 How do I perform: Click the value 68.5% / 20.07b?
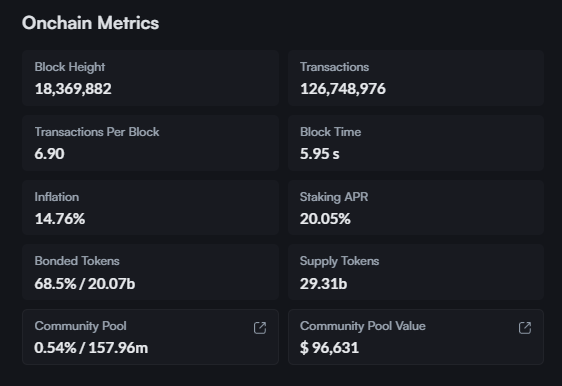point(85,283)
